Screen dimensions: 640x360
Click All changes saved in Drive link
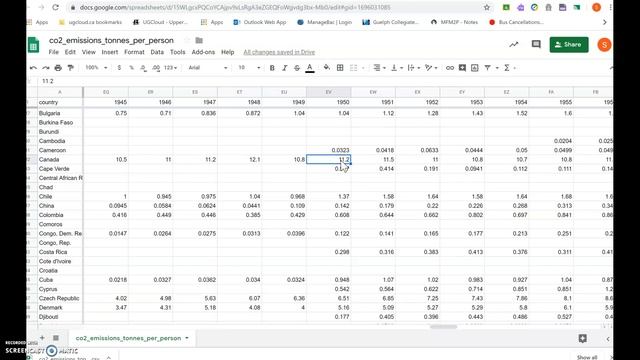(x=279, y=52)
